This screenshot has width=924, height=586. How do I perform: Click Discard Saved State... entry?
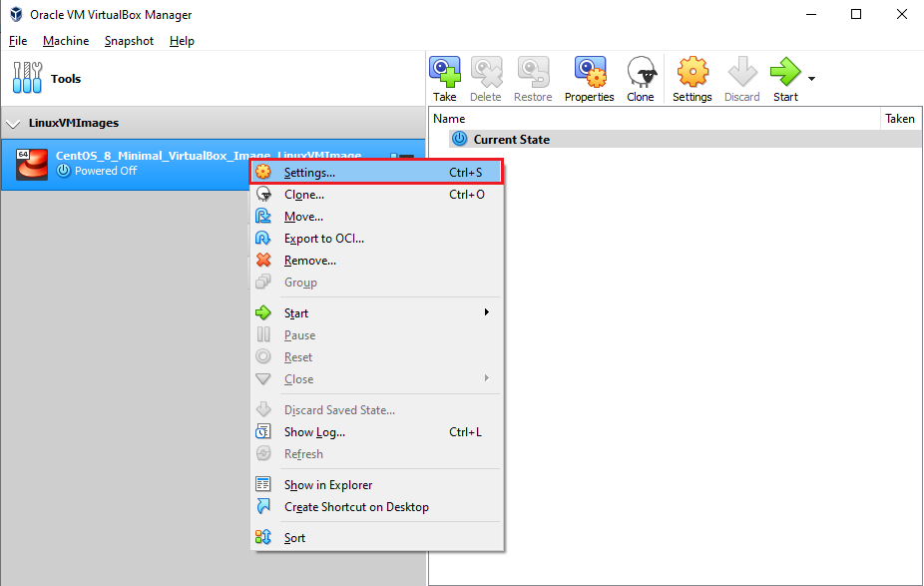click(376, 409)
